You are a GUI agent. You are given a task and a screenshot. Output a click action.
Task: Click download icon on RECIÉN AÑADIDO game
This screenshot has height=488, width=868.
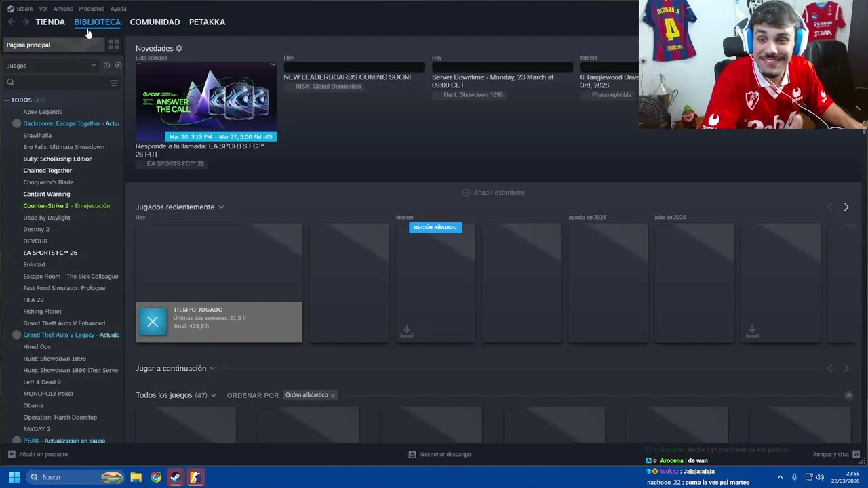[406, 331]
